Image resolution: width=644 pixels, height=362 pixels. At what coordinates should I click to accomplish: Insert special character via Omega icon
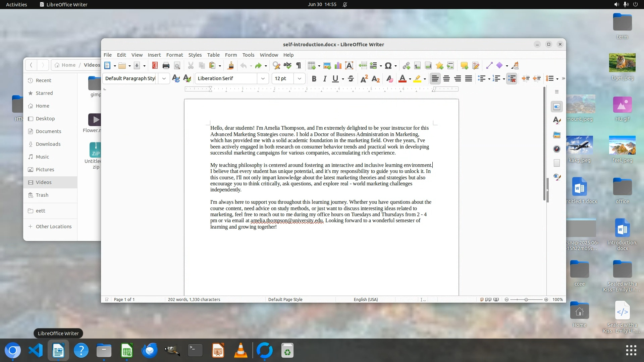388,66
